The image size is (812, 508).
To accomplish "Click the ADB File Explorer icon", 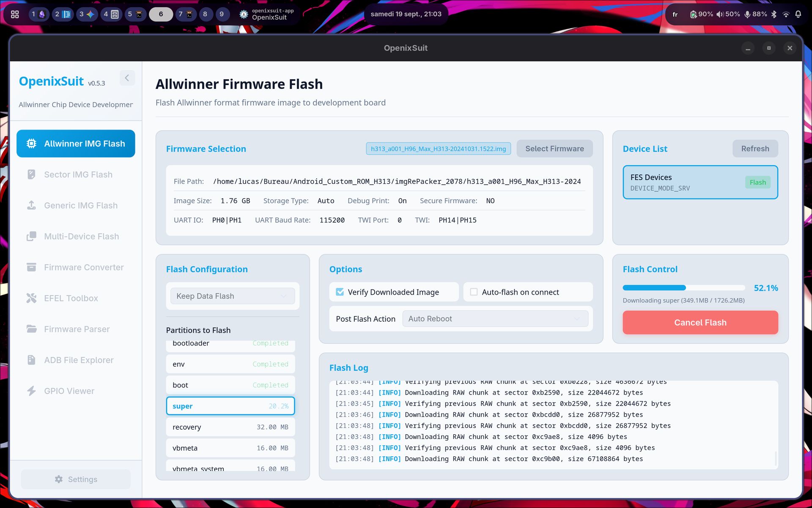I will (31, 360).
